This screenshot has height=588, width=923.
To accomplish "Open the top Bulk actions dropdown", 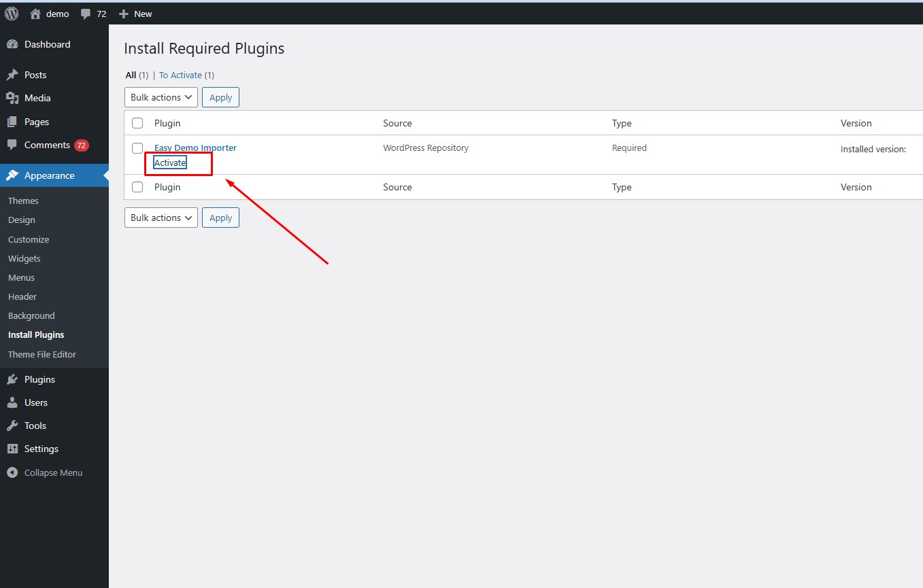I will pyautogui.click(x=161, y=97).
